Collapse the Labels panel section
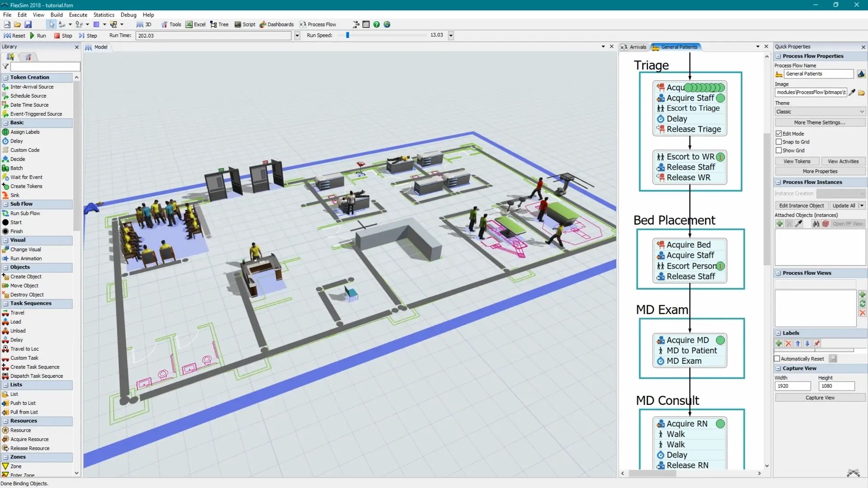The height and width of the screenshot is (488, 868). pyautogui.click(x=778, y=333)
